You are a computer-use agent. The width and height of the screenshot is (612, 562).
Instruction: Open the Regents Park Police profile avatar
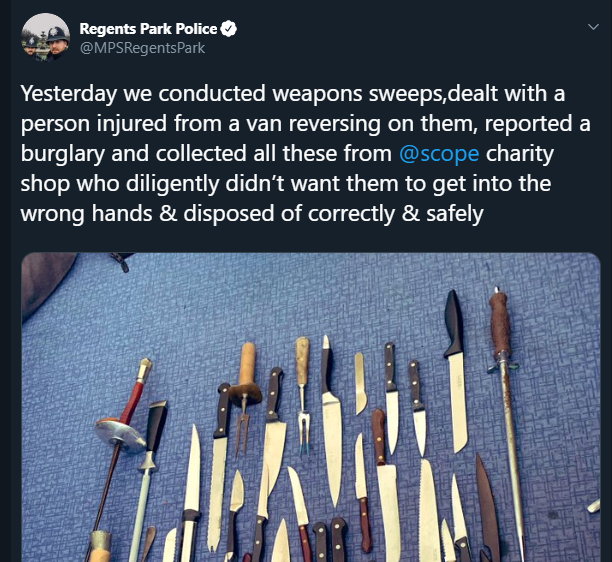[46, 37]
